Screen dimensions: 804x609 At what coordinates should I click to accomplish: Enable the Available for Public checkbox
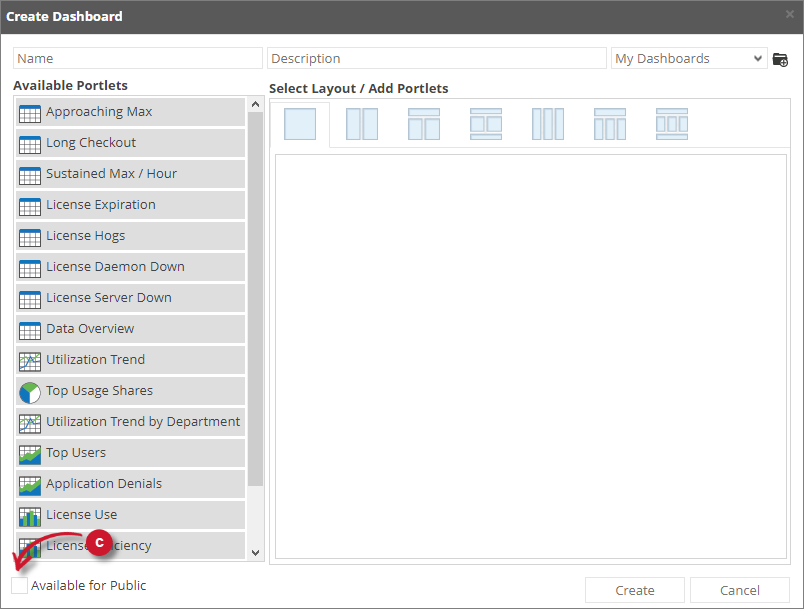point(19,585)
